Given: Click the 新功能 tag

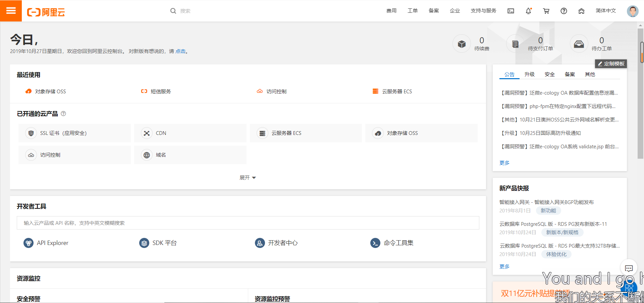Looking at the screenshot, I should click(548, 211).
